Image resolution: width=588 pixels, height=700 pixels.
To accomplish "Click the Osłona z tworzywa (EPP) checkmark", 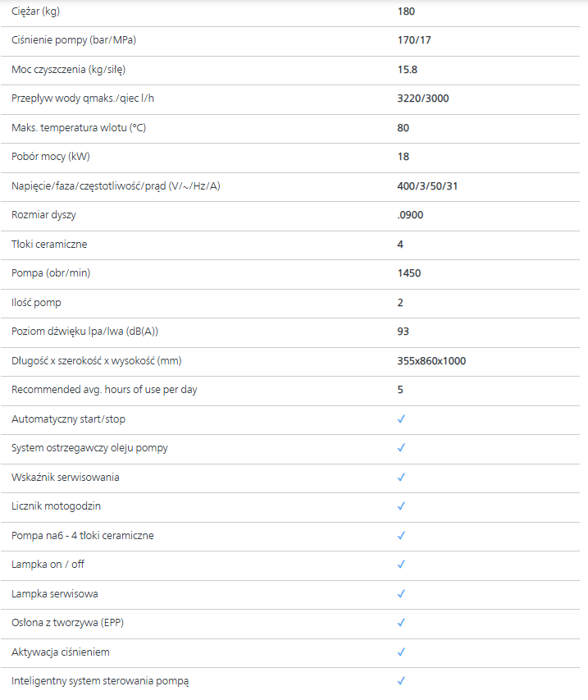I will coord(401,623).
